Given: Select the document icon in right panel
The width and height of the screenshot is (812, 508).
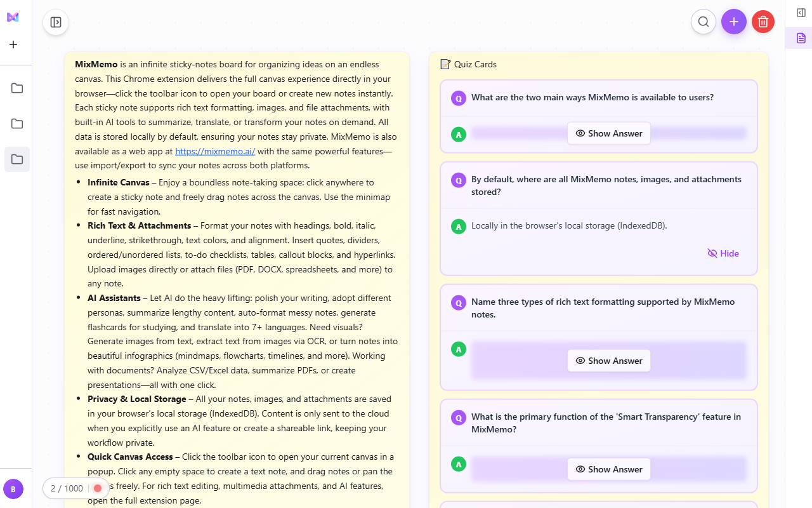Looking at the screenshot, I should click(x=801, y=38).
